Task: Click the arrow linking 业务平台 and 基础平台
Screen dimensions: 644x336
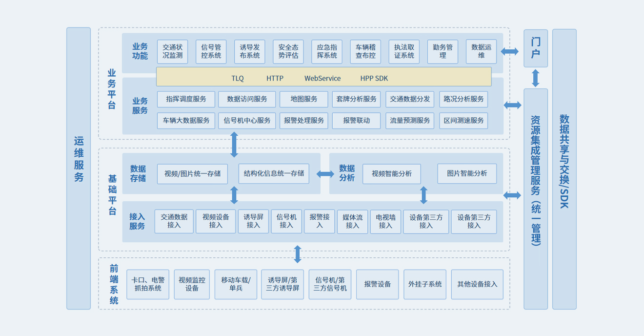Action: point(234,144)
